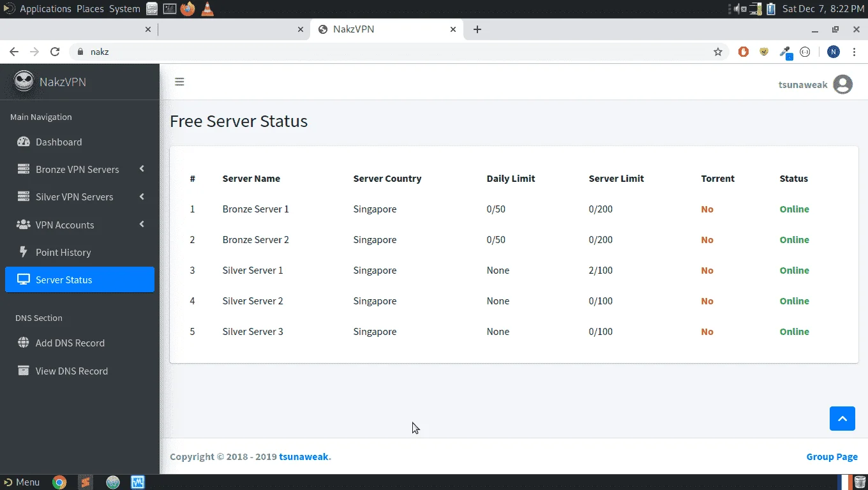This screenshot has height=490, width=868.
Task: Click the VPN Accounts users icon
Action: coord(24,225)
